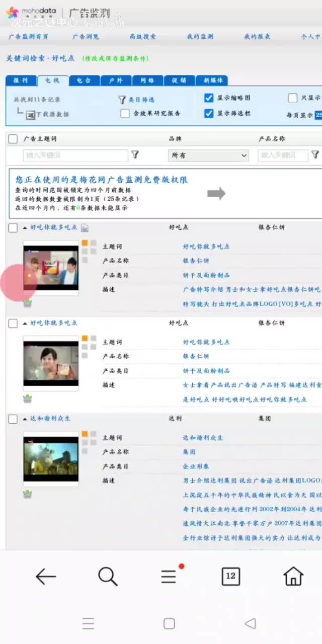Tap the Android back triangle button
This screenshot has width=322, height=644.
click(x=250, y=624)
